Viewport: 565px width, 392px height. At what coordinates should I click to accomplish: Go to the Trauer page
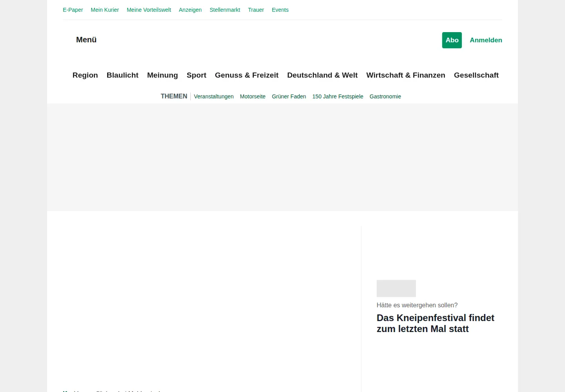256,10
